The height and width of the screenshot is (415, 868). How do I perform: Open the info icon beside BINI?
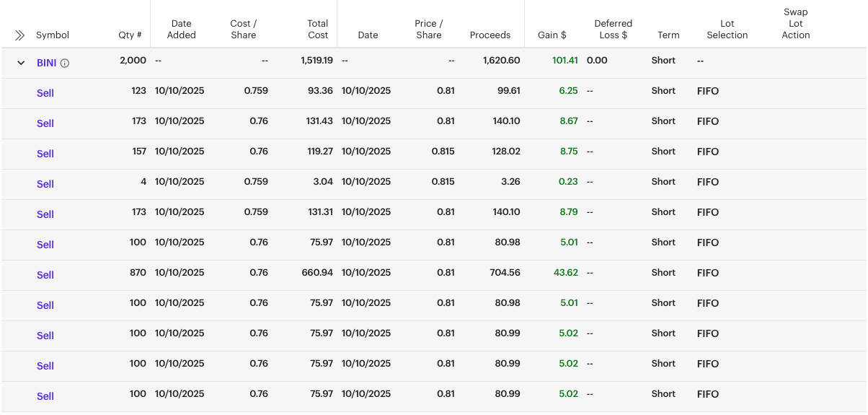(x=65, y=64)
